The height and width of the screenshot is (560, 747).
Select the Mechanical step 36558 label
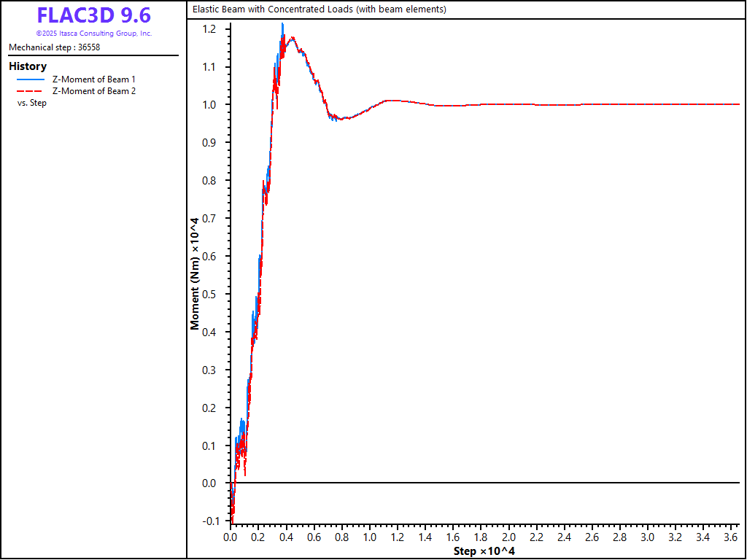[54, 47]
